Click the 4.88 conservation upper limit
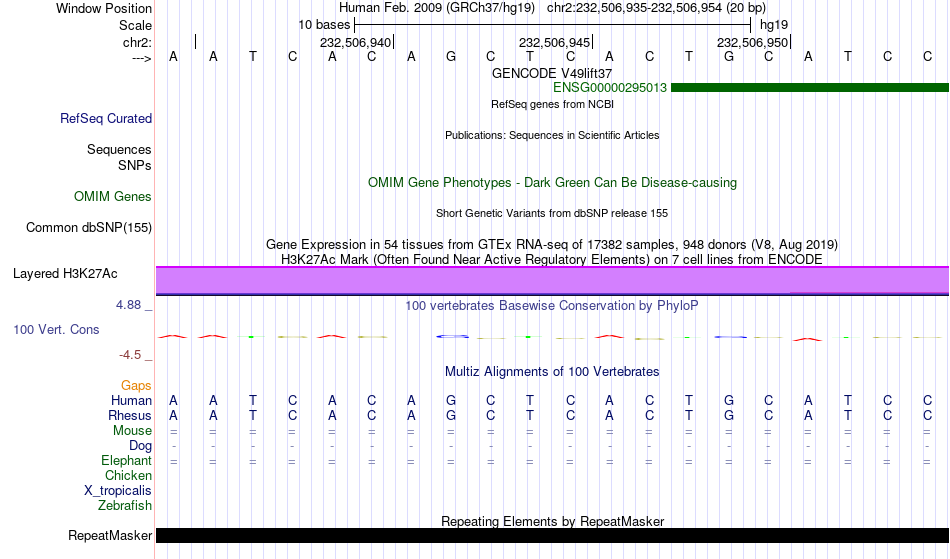Screen dimensions: 950x559 point(128,305)
